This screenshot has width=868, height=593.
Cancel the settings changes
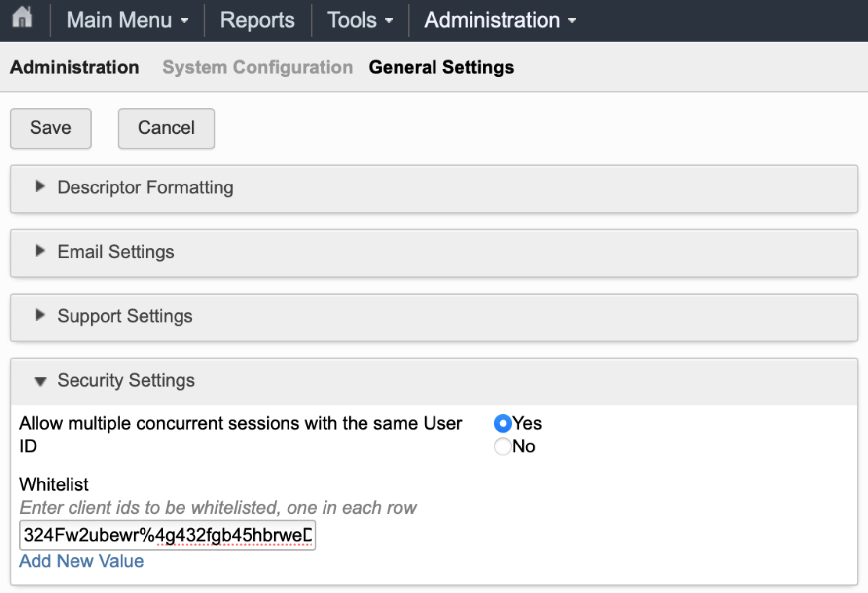(166, 128)
